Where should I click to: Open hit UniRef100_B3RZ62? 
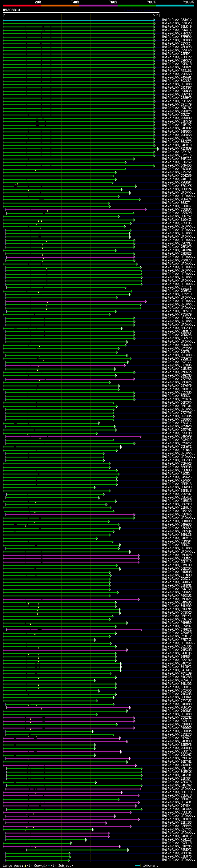click(177, 162)
